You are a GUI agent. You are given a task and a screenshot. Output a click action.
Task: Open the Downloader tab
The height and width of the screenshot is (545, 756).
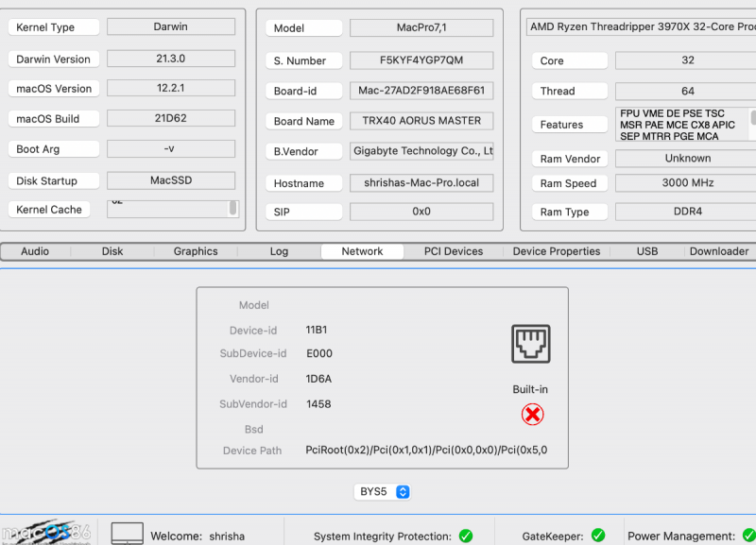point(719,251)
